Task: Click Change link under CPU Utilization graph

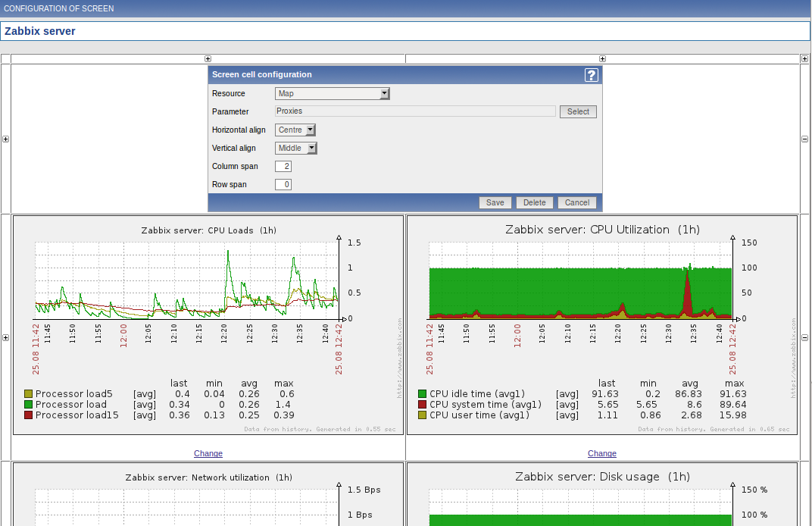Action: point(601,453)
